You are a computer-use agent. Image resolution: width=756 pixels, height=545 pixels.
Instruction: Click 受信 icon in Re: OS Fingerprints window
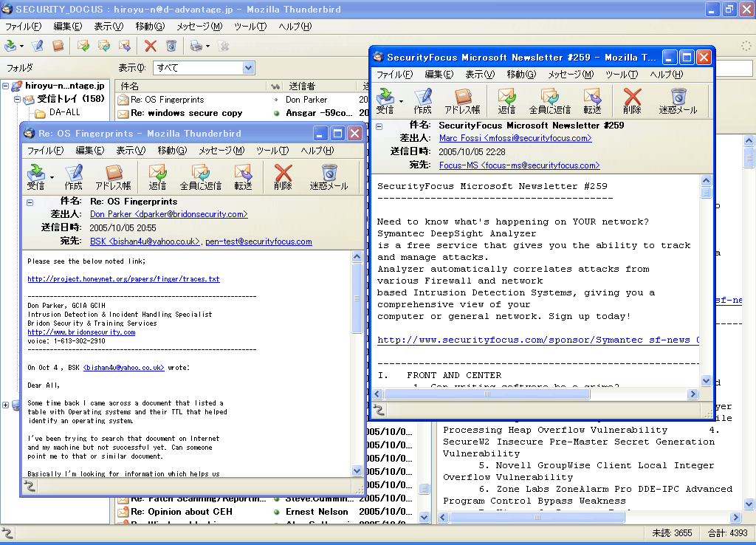[x=36, y=177]
